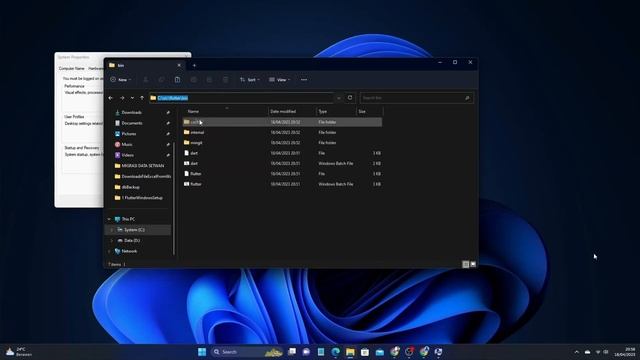640x360 pixels.
Task: Go up one folder level
Action: [x=142, y=98]
